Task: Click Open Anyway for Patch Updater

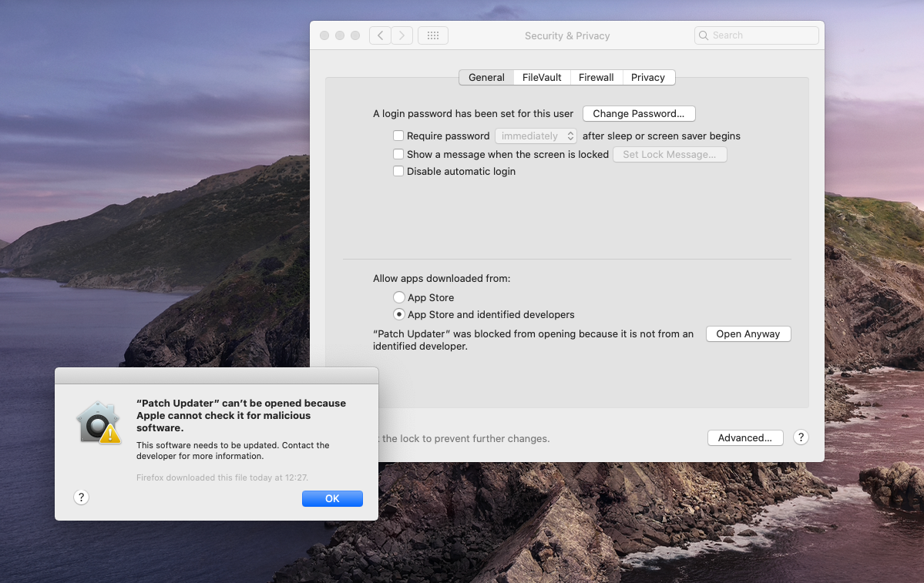Action: click(748, 334)
